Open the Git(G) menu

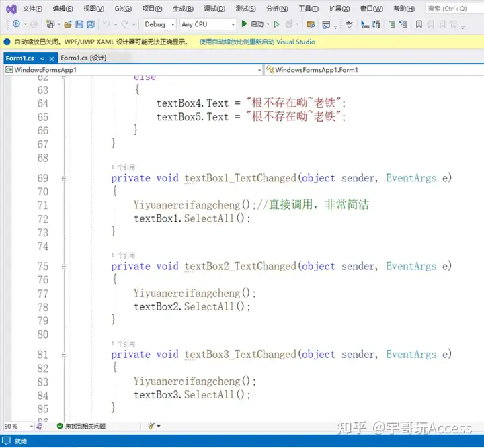123,9
